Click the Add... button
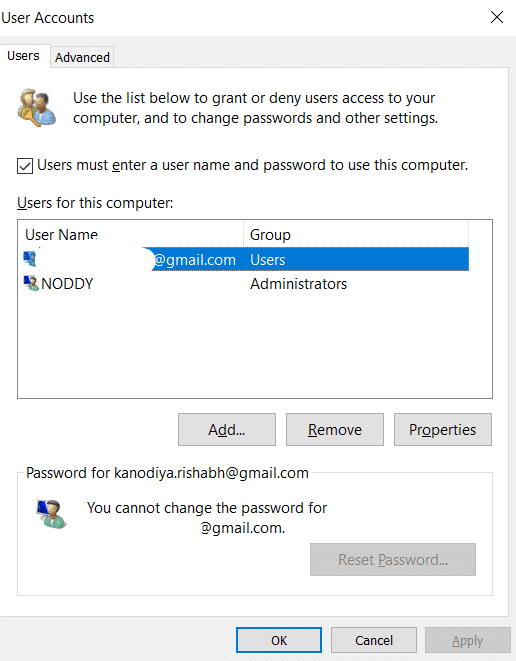This screenshot has height=661, width=516. [227, 430]
